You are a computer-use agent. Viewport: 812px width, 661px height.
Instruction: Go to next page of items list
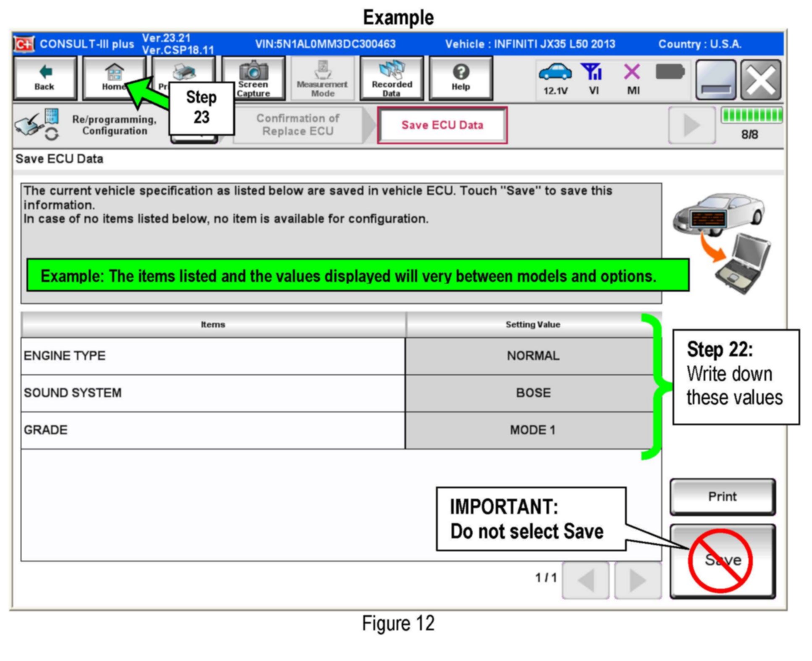[637, 580]
